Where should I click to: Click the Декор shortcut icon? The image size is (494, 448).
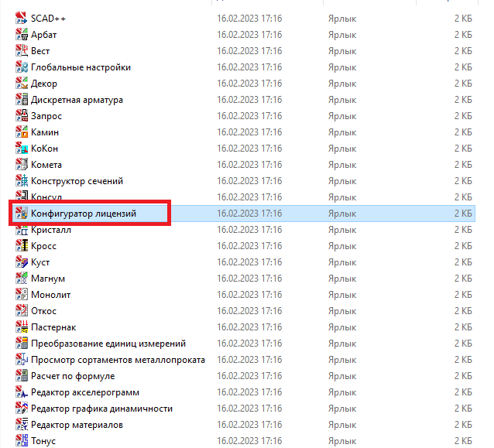pos(22,84)
